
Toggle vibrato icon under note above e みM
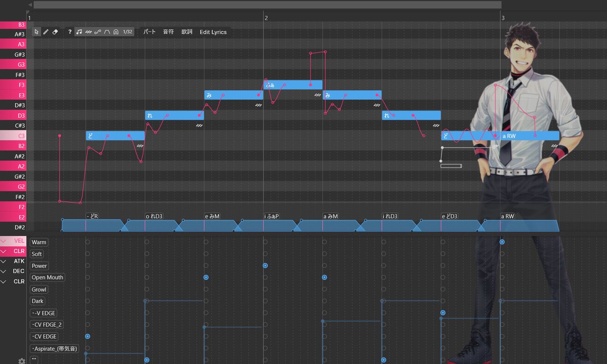258,105
